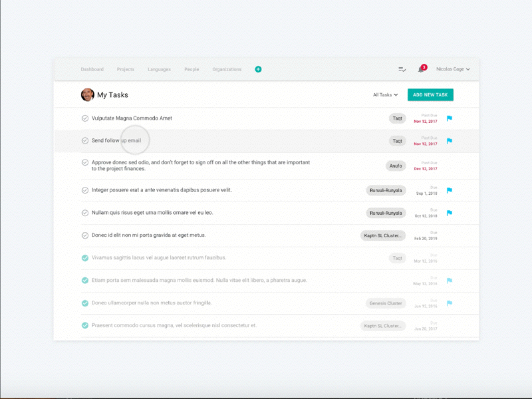This screenshot has height=399, width=532.
Task: Open the 'All Tasks' filter dropdown
Action: (x=386, y=94)
